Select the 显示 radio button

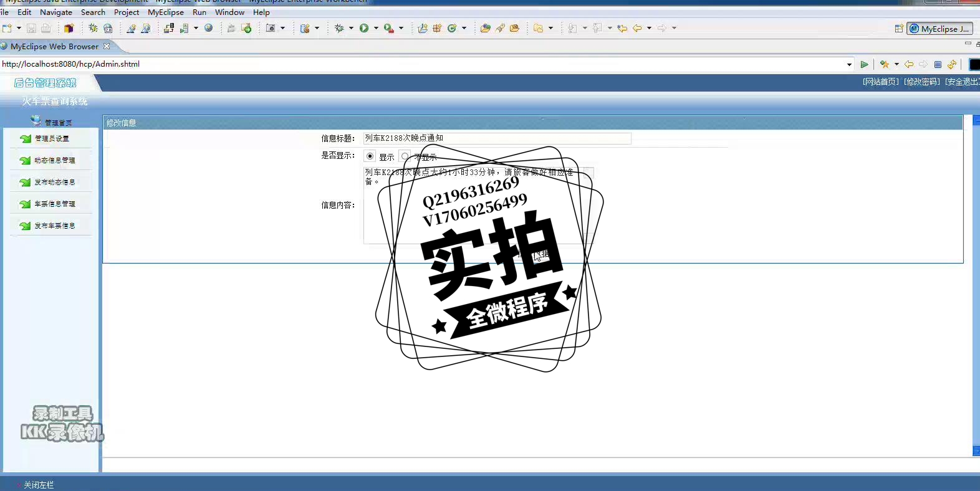pos(370,156)
